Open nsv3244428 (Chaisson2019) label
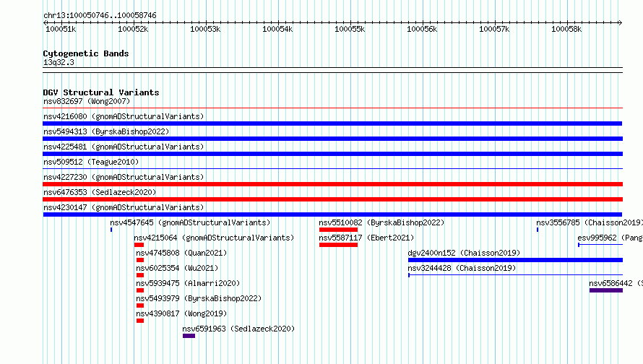643x364 pixels. point(462,268)
